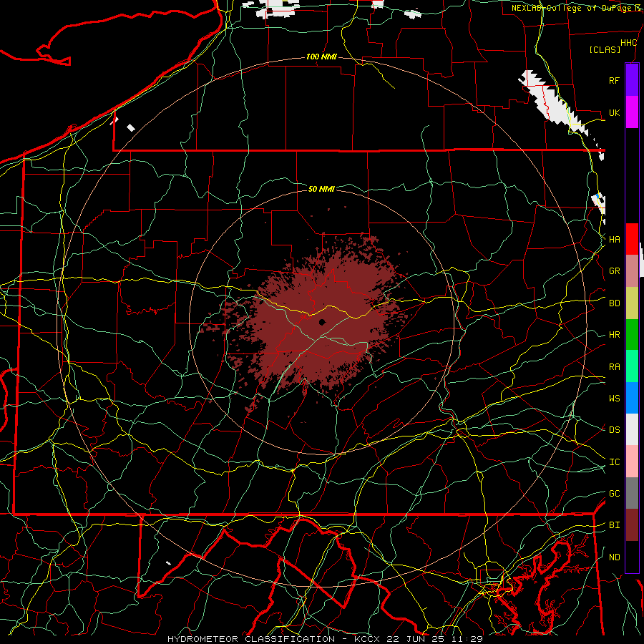644x644 pixels.
Task: Click the yellow BD legend color block
Action: tap(632, 303)
